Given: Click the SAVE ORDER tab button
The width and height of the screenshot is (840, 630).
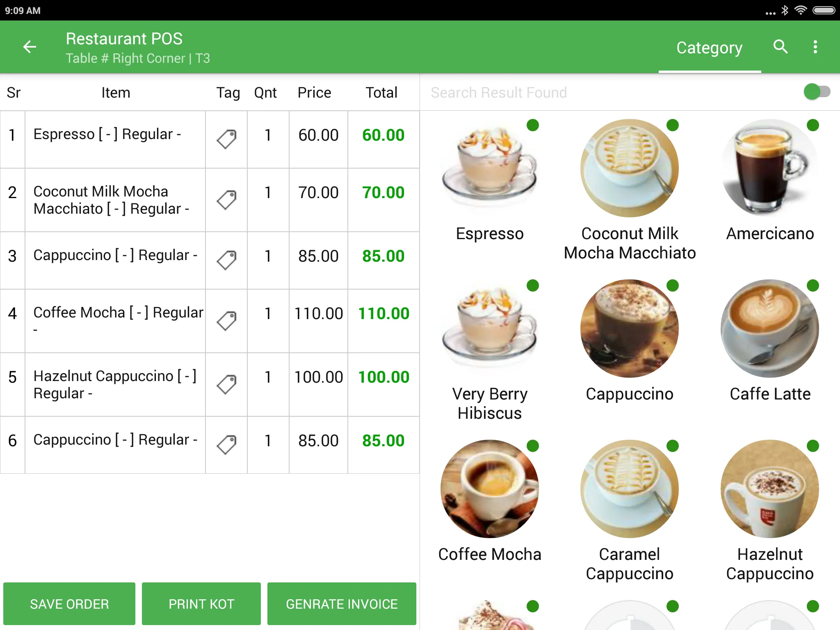Looking at the screenshot, I should point(69,603).
